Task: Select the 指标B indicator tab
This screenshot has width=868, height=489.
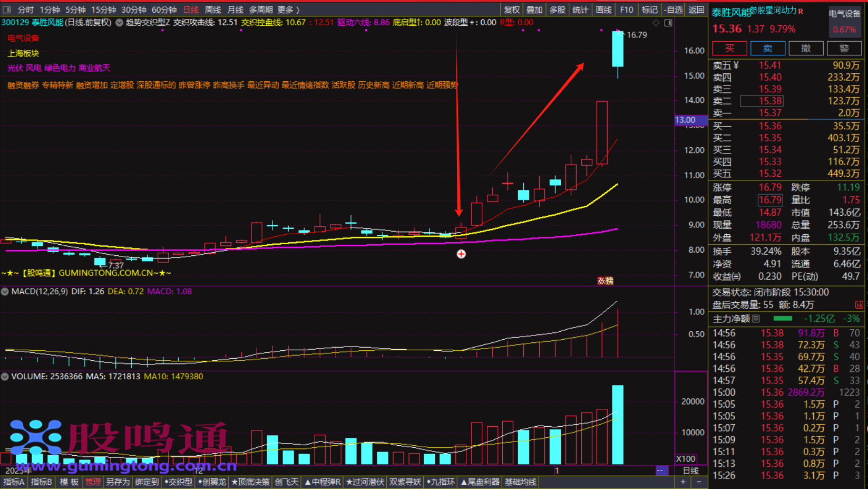Action: [41, 482]
